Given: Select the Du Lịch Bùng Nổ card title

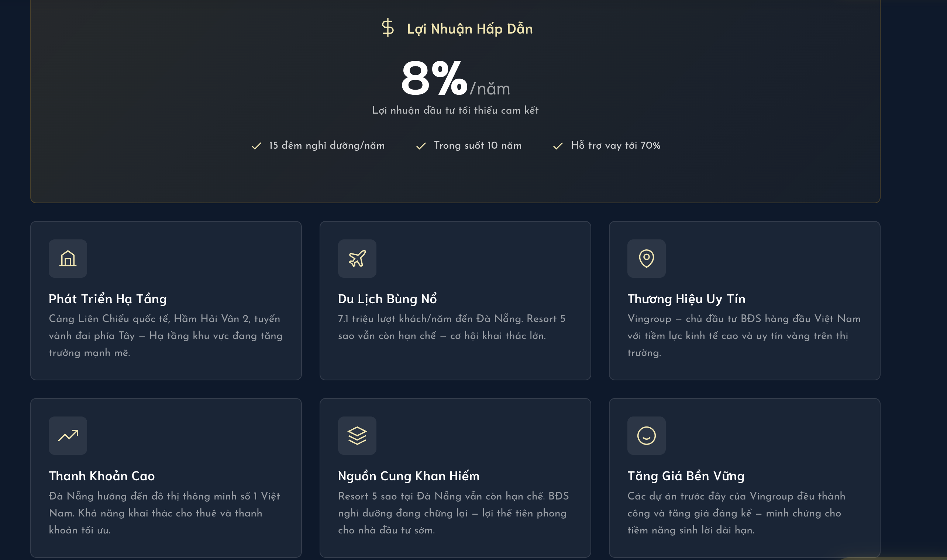Looking at the screenshot, I should [387, 299].
